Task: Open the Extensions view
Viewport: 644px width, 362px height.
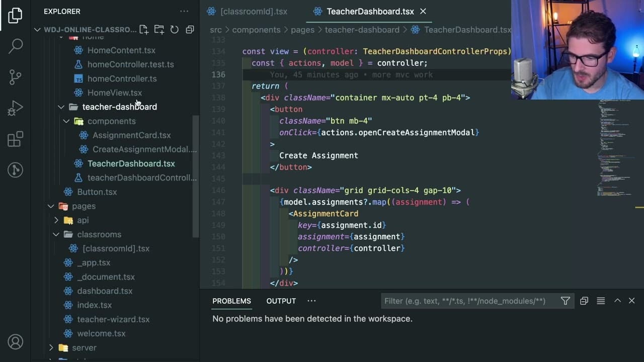Action: pos(15,139)
